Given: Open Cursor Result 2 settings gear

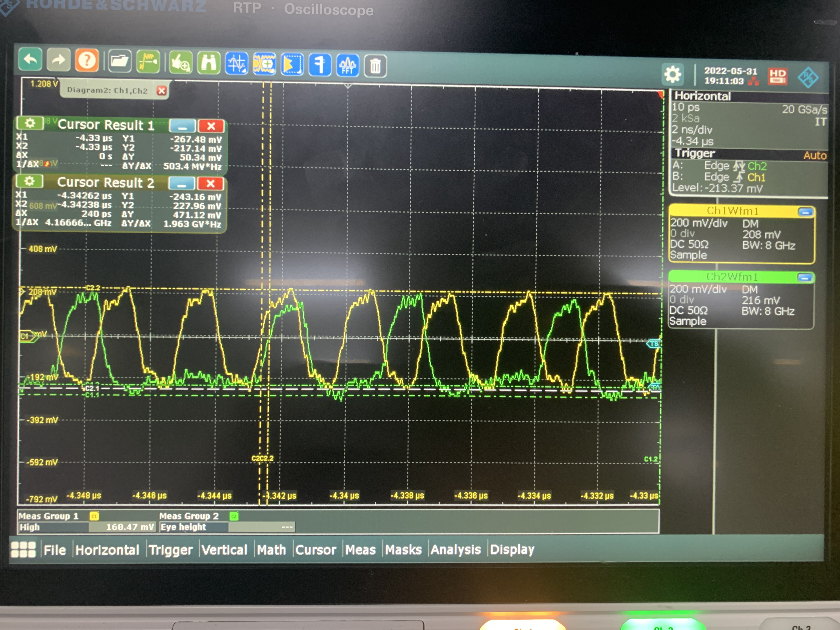Looking at the screenshot, I should tap(30, 181).
